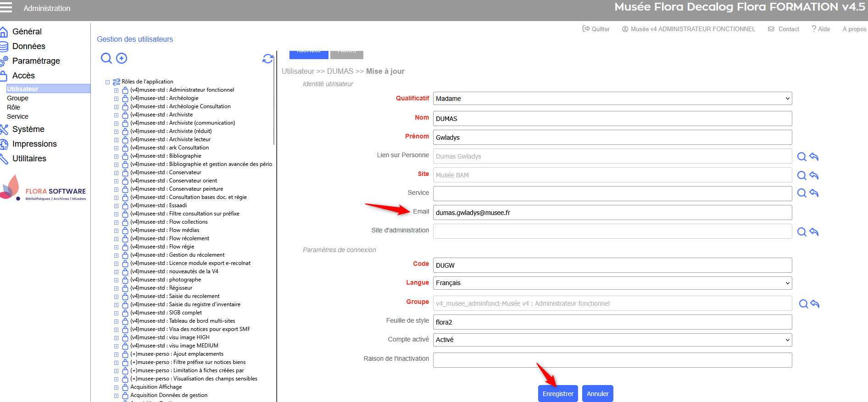Image resolution: width=868 pixels, height=402 pixels.
Task: Click the Quitter link
Action: (x=596, y=29)
